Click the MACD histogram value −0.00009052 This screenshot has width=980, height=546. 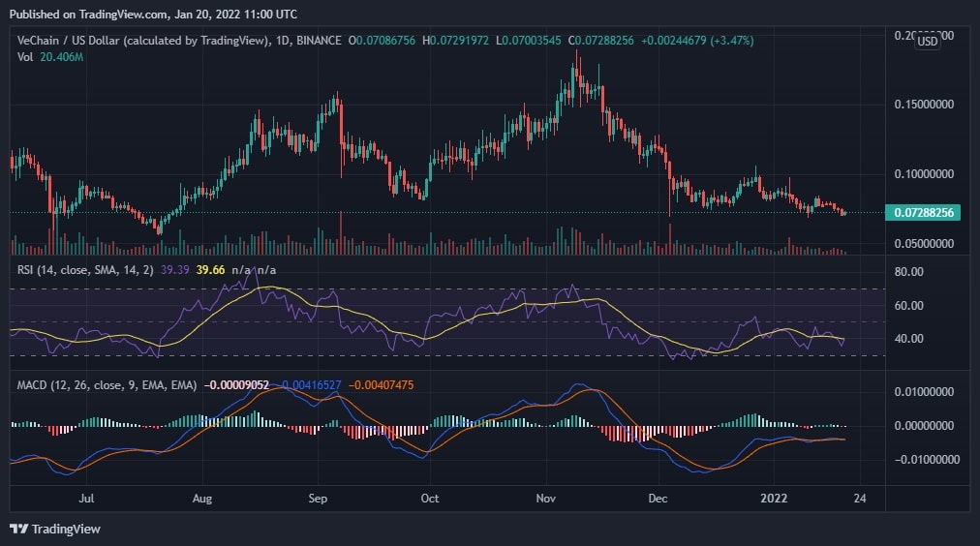pyautogui.click(x=236, y=385)
